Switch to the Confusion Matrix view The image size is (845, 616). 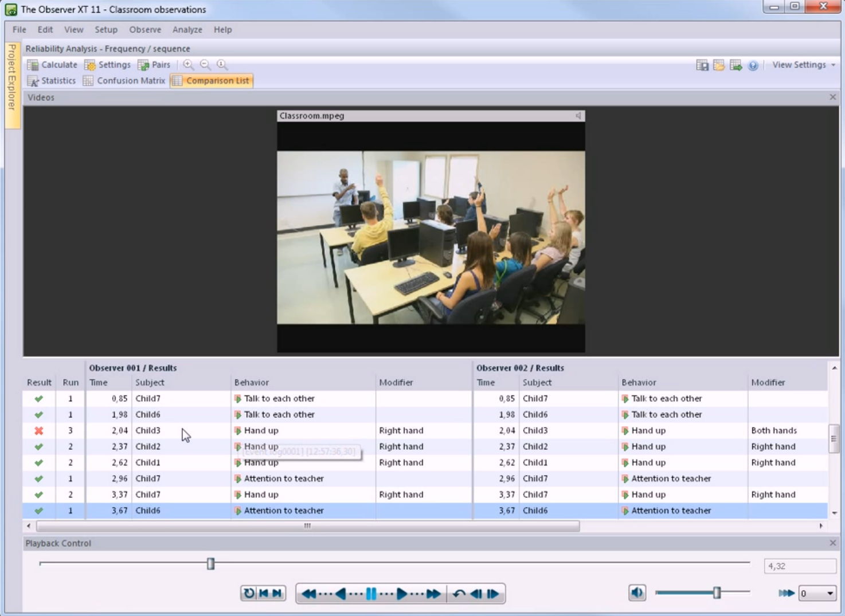coord(124,81)
